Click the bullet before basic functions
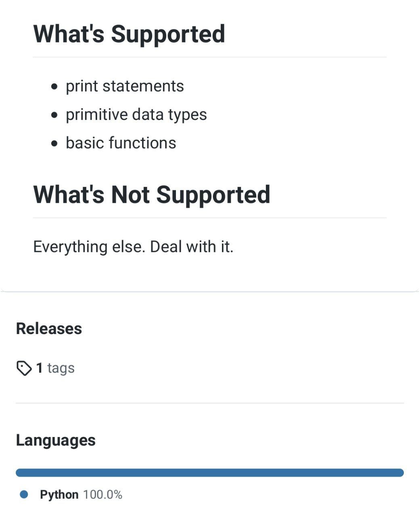This screenshot has width=420, height=517. pos(55,143)
